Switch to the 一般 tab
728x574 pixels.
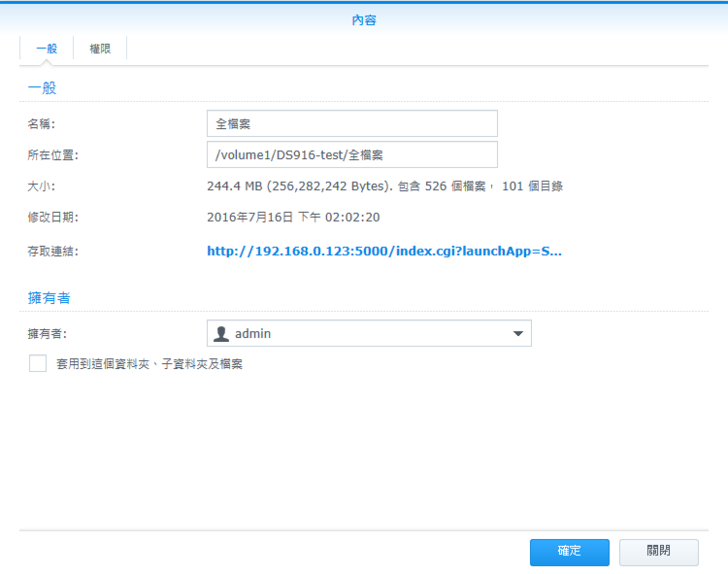click(x=46, y=48)
